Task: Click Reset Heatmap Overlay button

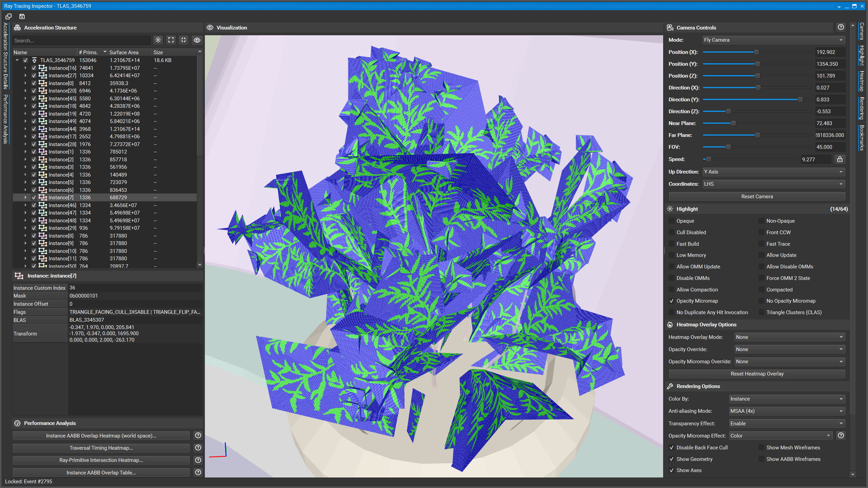Action: coord(756,374)
